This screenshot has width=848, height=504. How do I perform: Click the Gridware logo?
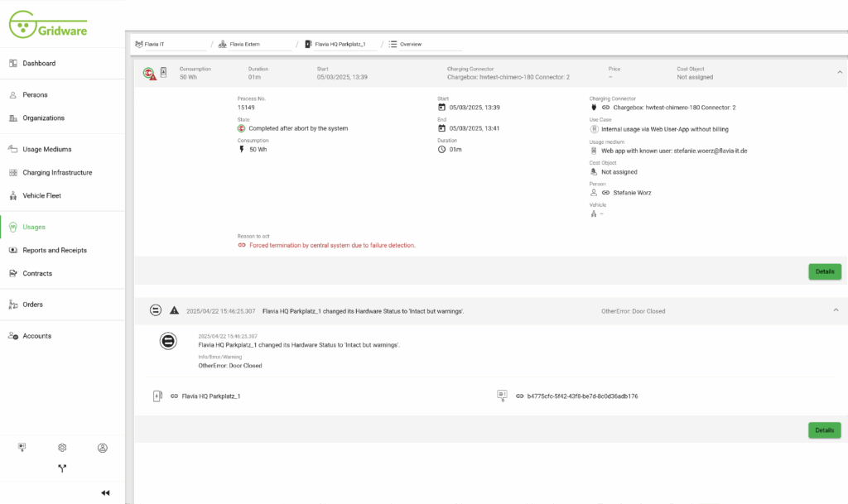48,25
